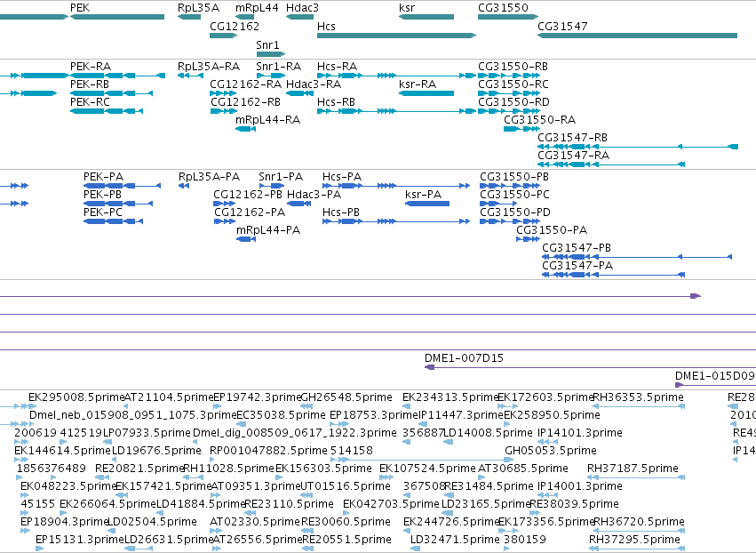Click the DME1-007D15 clone feature
756x553 pixels.
tap(590, 368)
